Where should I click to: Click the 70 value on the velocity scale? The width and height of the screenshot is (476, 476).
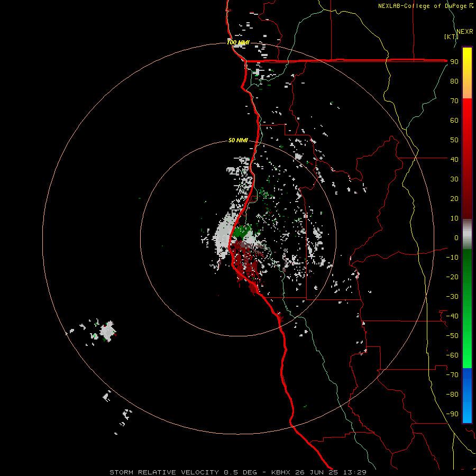pos(454,101)
